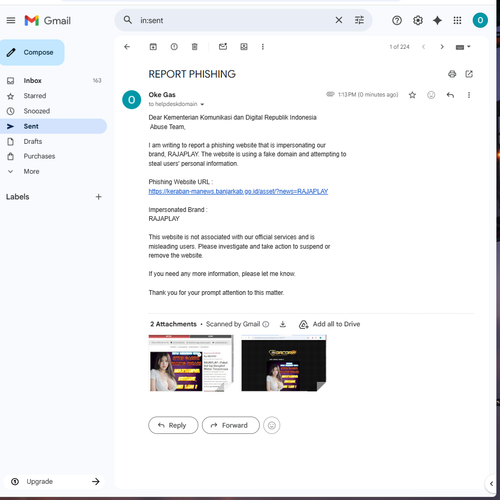Screen dimensions: 500x500
Task: Open Support help icon
Action: (397, 21)
